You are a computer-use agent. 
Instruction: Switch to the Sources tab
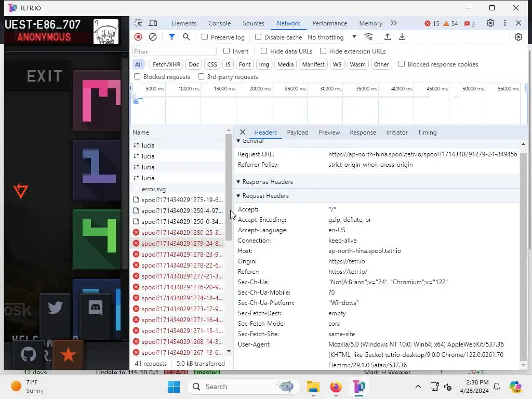pos(254,23)
